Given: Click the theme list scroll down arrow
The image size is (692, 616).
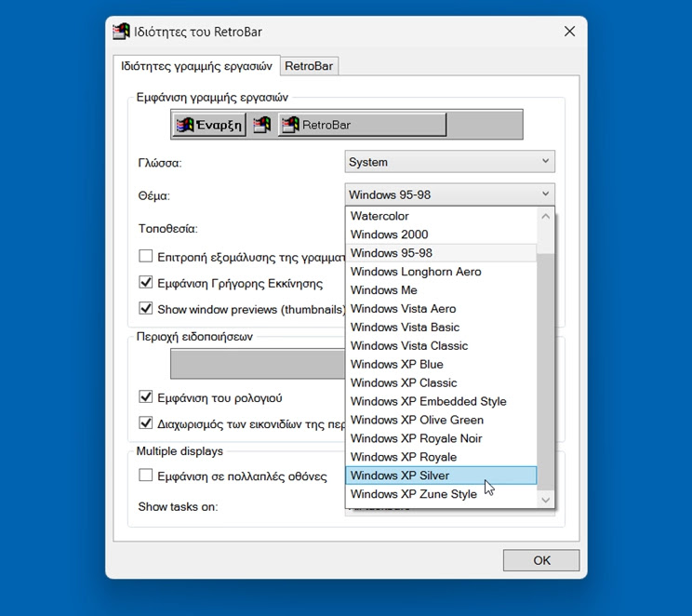Looking at the screenshot, I should [545, 500].
